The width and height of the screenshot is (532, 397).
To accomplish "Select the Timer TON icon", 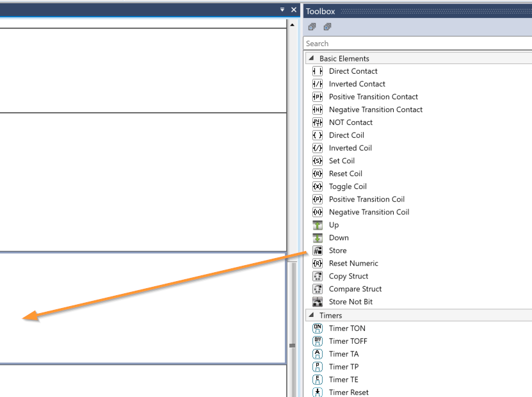I will (x=317, y=328).
